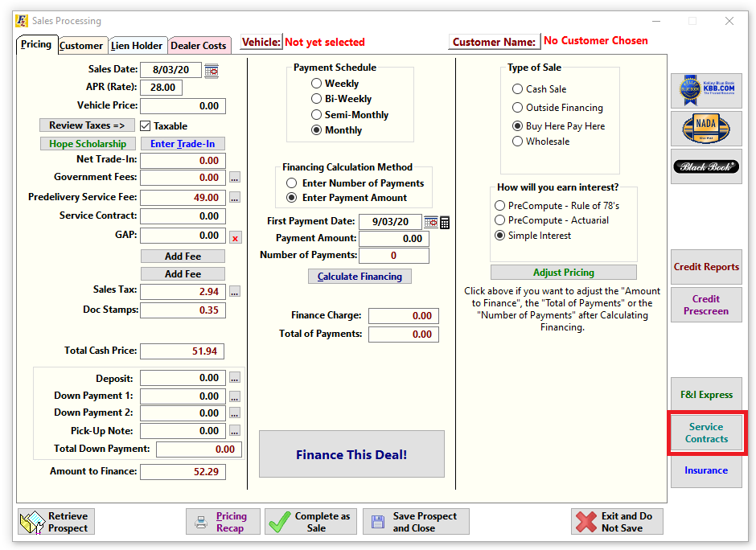The width and height of the screenshot is (756, 550).
Task: Click the ellipsis next to Pick-Up Note
Action: pyautogui.click(x=234, y=431)
